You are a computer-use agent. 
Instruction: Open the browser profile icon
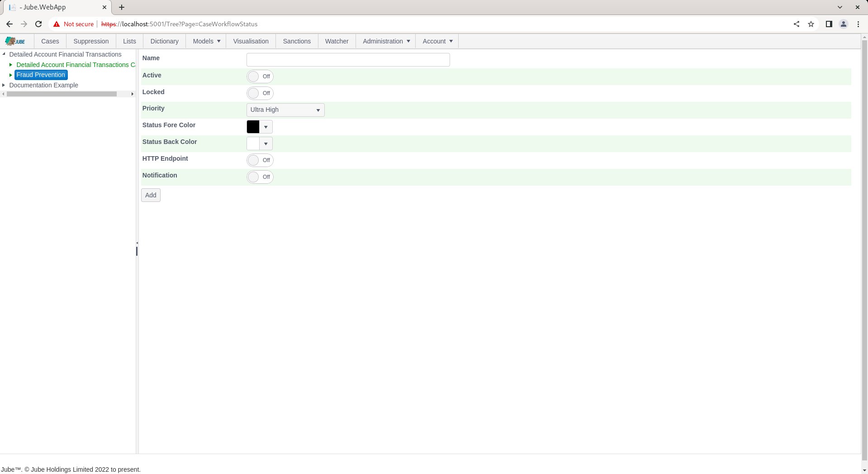click(x=844, y=24)
